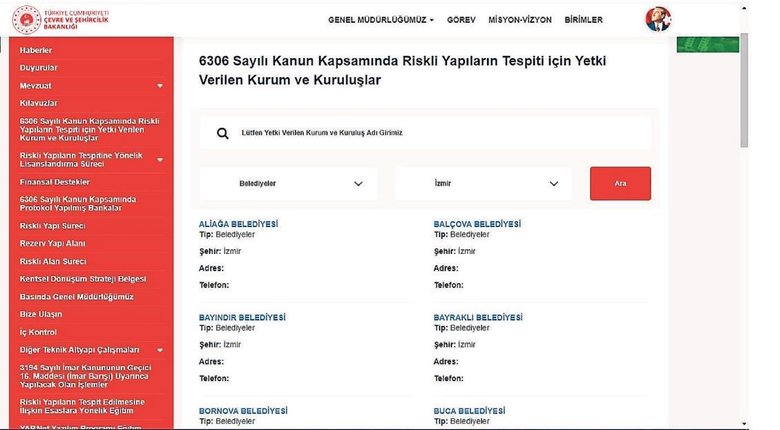The height and width of the screenshot is (430, 780).
Task: Open Protokol Yapılmış Bankalar sidebar link
Action: coord(78,204)
